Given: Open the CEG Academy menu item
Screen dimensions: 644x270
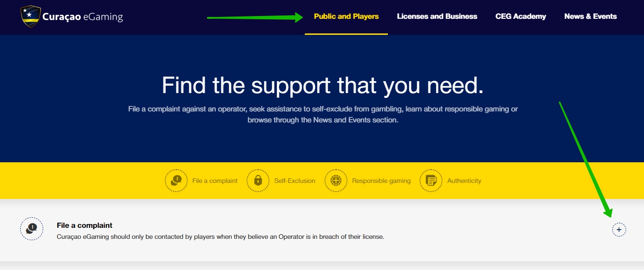Looking at the screenshot, I should pos(521,17).
